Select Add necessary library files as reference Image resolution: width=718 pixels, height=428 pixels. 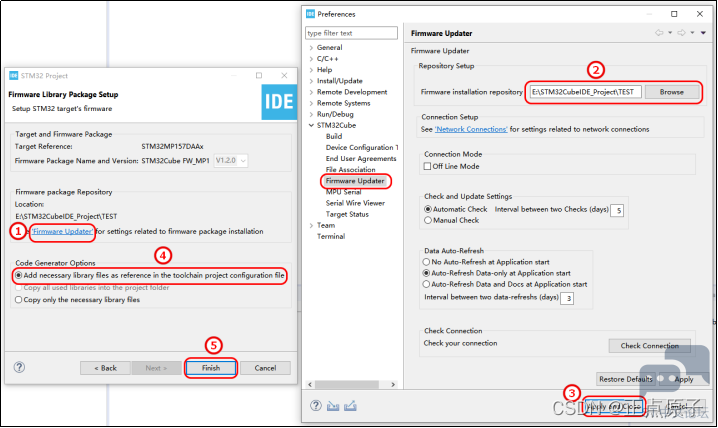tap(18, 275)
